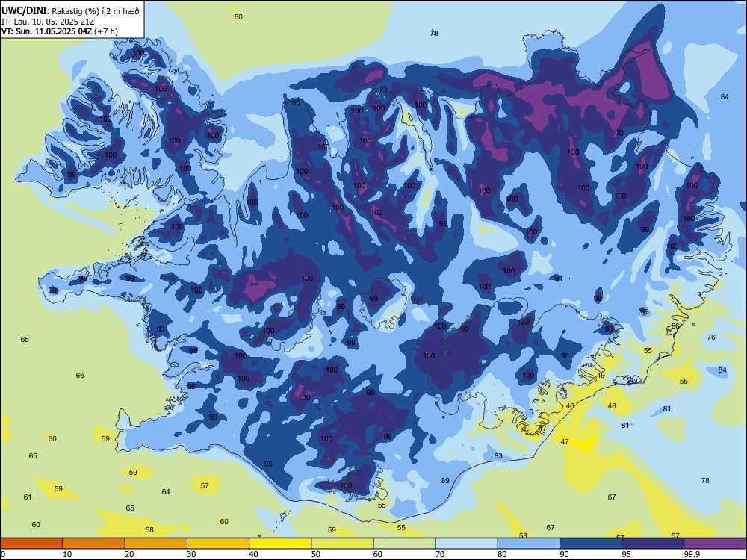Select the medium blue 80–90 legend block
This screenshot has height=560, width=747.
tap(529, 544)
